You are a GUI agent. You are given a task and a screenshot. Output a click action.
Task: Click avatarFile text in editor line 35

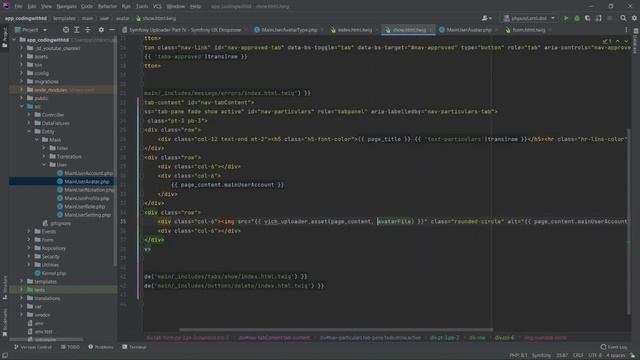[x=394, y=222]
